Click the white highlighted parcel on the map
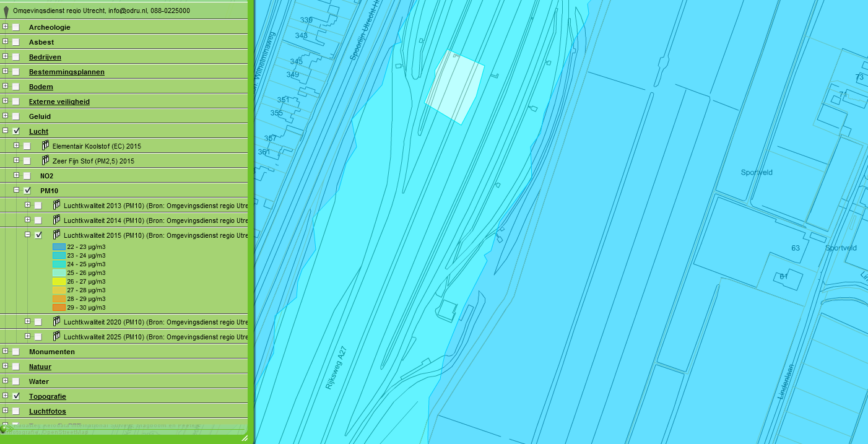 [x=454, y=87]
